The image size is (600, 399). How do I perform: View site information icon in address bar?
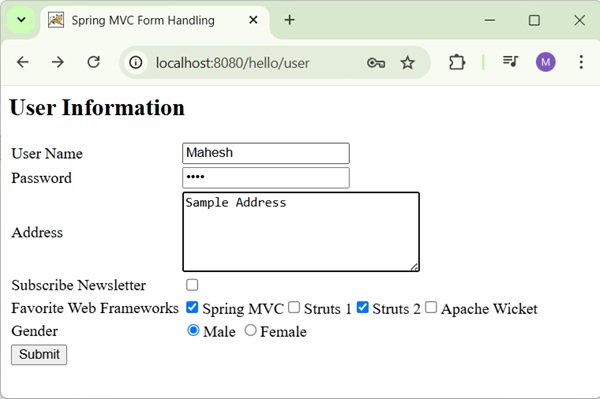(x=135, y=62)
